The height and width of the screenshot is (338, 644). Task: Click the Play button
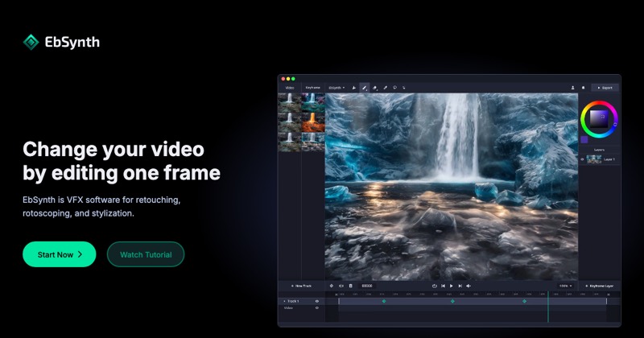tap(452, 286)
